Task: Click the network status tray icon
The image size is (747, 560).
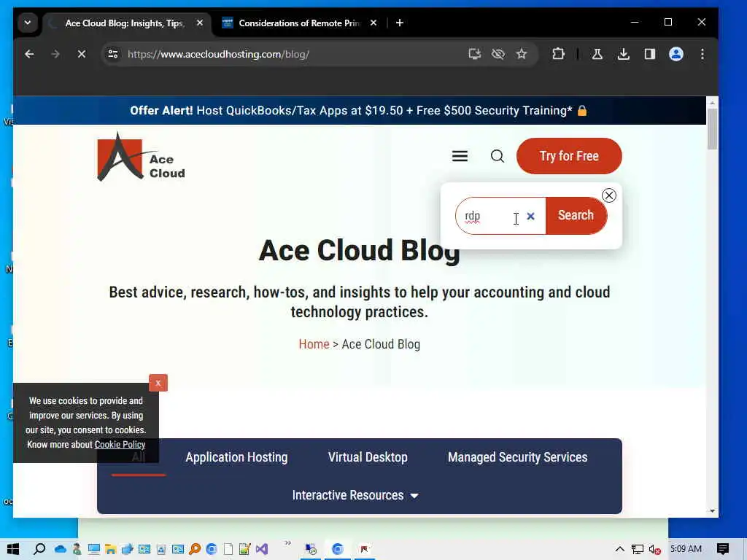Action: tap(638, 549)
